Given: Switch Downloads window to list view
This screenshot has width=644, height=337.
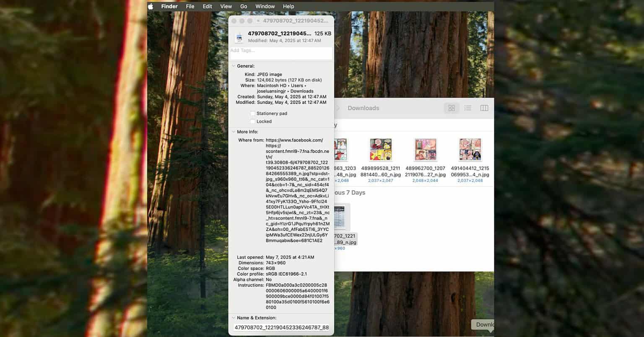Looking at the screenshot, I should [467, 108].
